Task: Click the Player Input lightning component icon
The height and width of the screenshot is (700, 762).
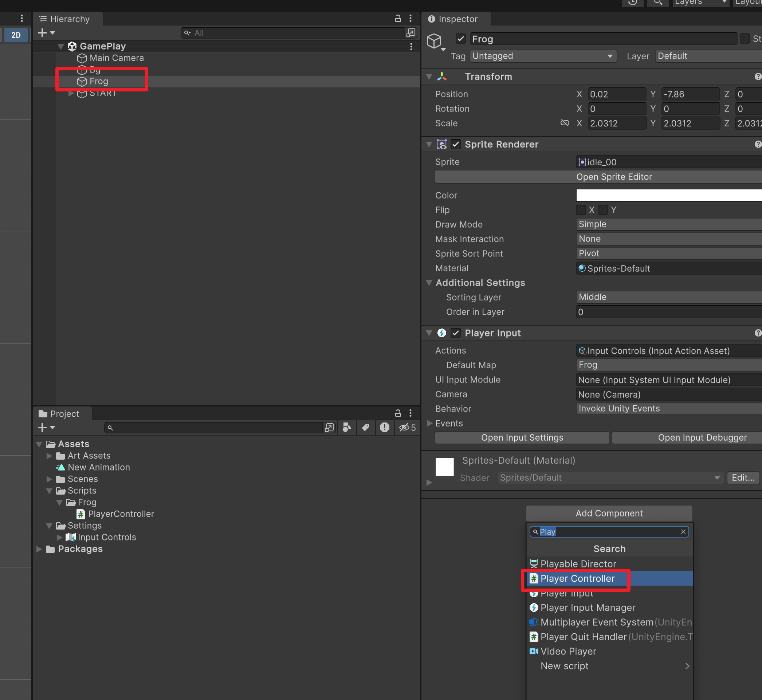Action: pos(442,333)
